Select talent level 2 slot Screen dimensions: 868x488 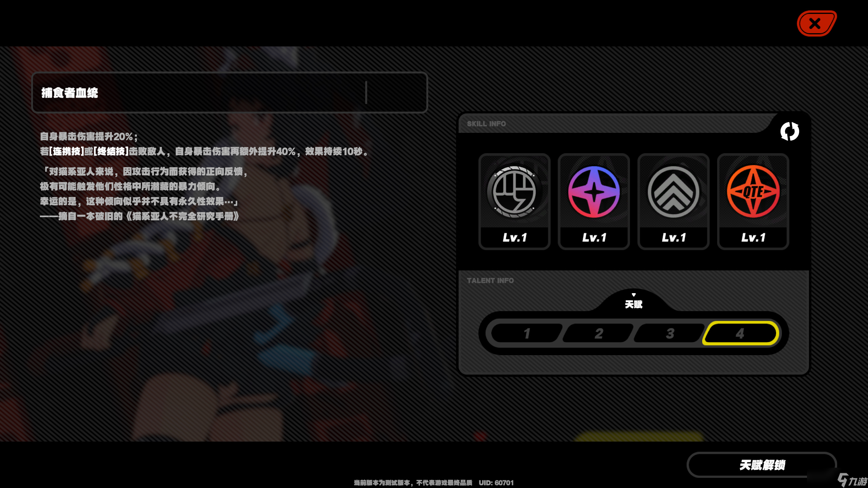point(598,334)
